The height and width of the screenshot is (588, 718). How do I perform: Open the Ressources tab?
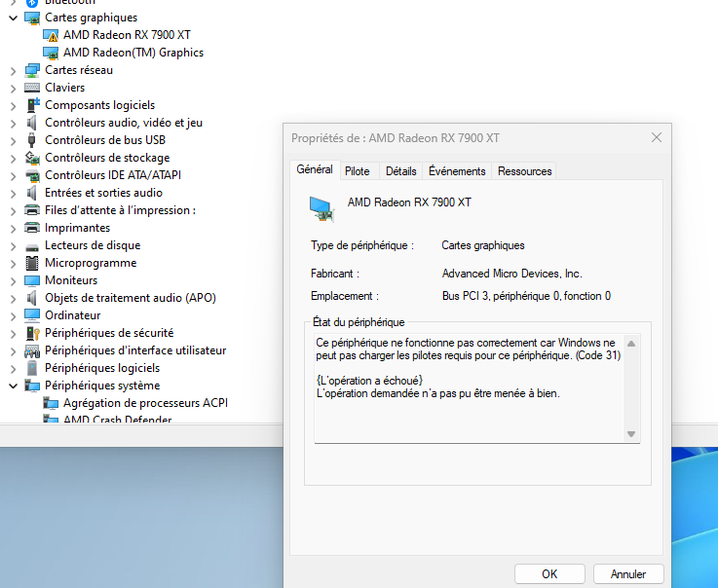(524, 171)
